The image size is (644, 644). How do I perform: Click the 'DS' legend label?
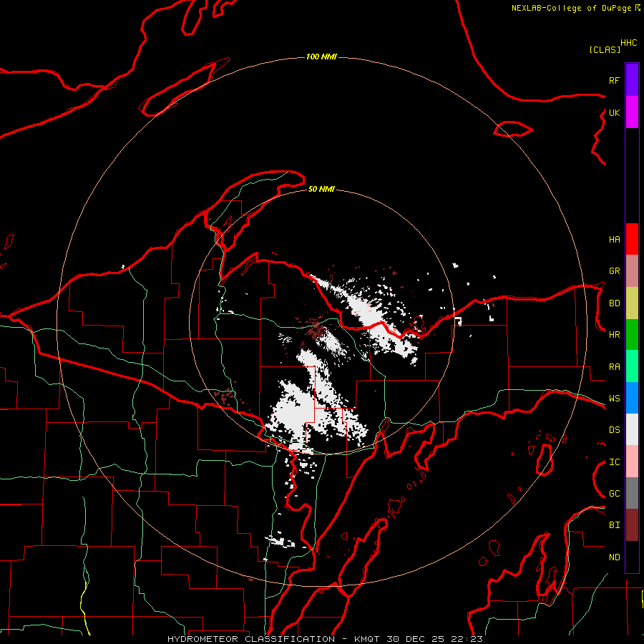point(614,430)
